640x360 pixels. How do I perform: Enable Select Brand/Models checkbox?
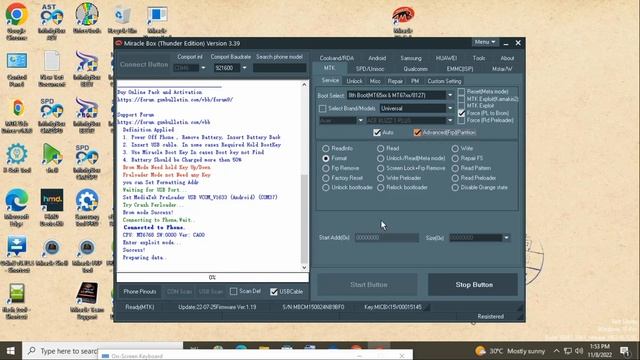point(322,109)
